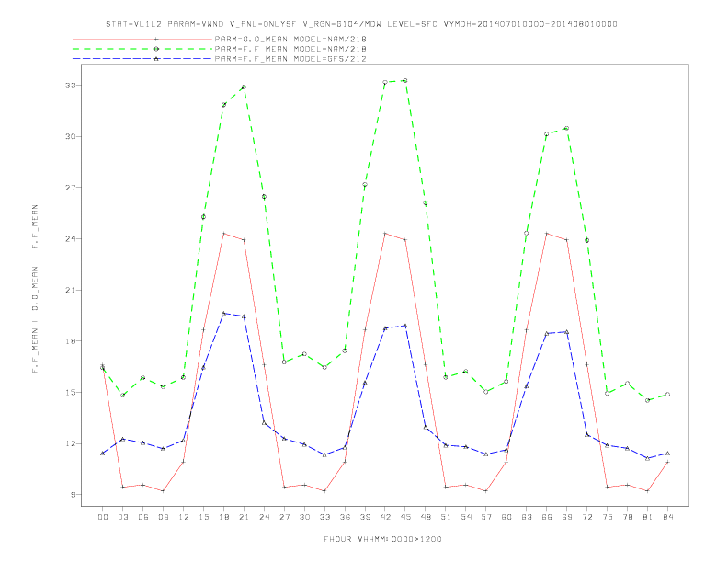Click x-axis tick label 81

pos(648,517)
